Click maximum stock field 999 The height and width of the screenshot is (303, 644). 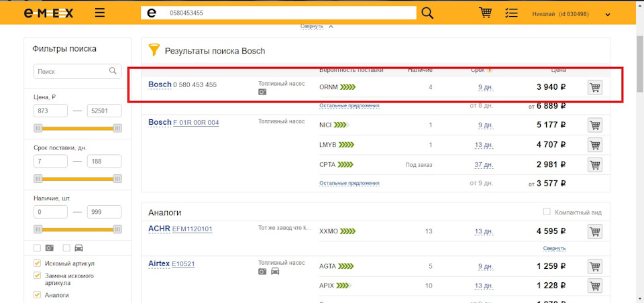(x=105, y=212)
